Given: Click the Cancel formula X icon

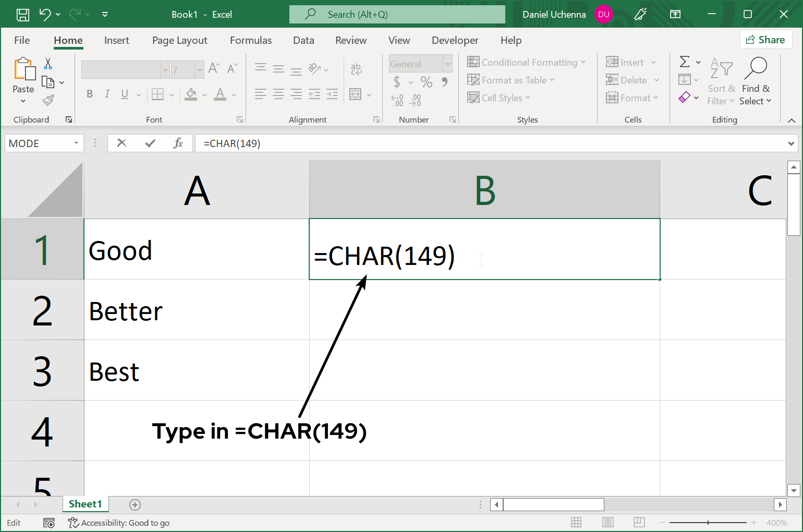Looking at the screenshot, I should [122, 143].
